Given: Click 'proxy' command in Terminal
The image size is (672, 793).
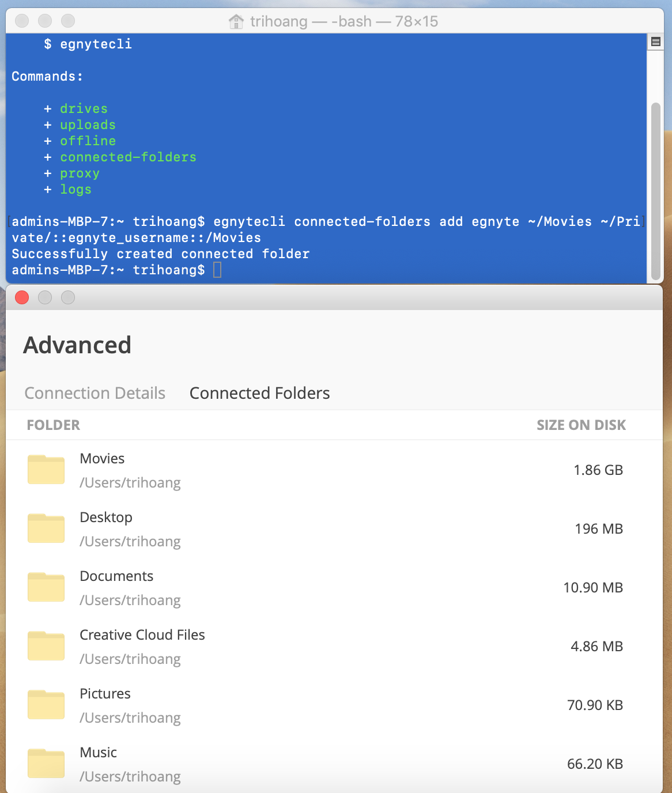Looking at the screenshot, I should point(80,173).
